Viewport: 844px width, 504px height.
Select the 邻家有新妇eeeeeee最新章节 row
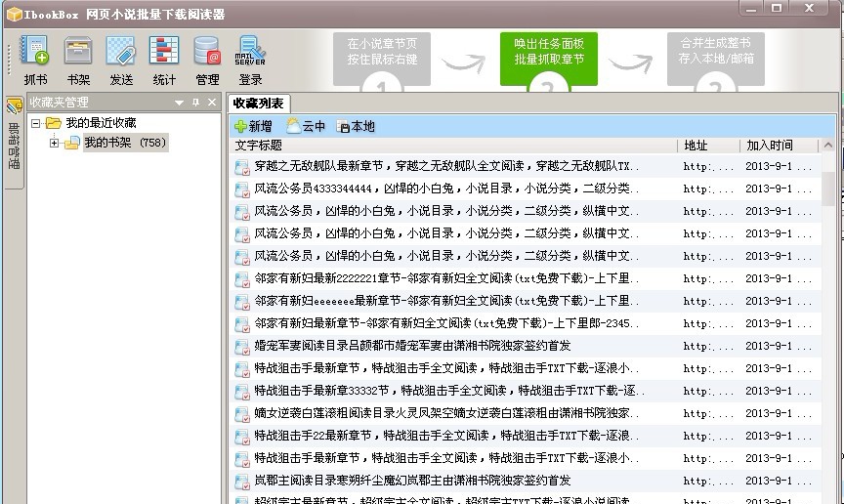click(x=526, y=301)
